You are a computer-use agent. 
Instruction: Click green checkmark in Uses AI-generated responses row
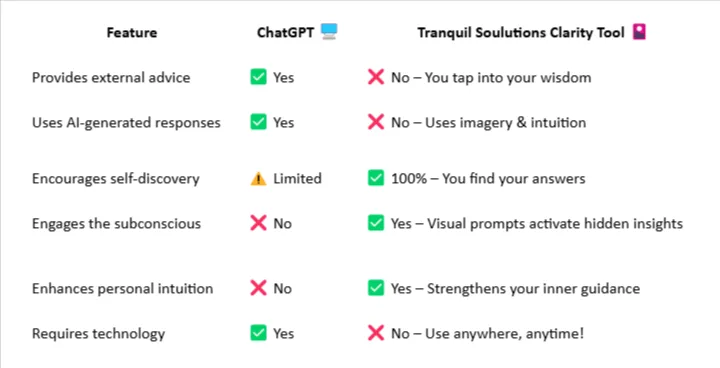point(259,122)
